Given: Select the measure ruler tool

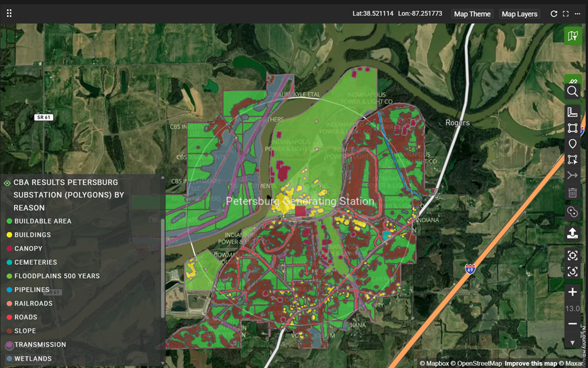Looking at the screenshot, I should click(x=572, y=113).
